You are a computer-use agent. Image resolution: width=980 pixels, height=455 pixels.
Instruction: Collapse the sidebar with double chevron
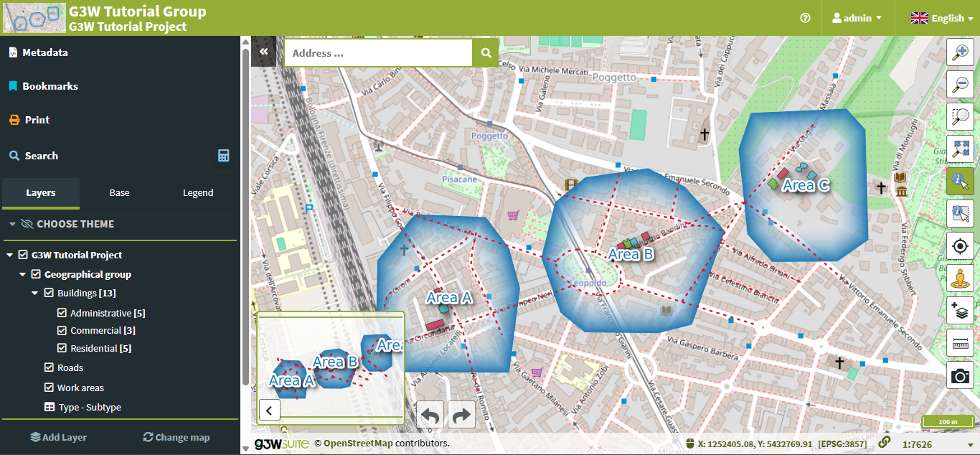[263, 52]
